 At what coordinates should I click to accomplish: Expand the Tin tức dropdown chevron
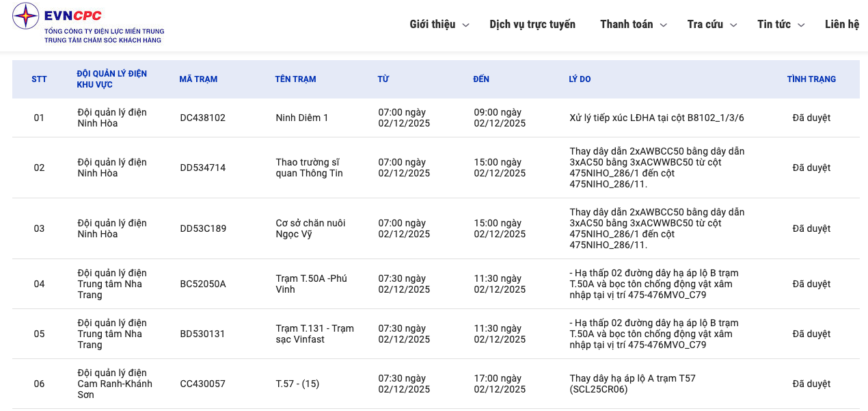[x=801, y=25]
